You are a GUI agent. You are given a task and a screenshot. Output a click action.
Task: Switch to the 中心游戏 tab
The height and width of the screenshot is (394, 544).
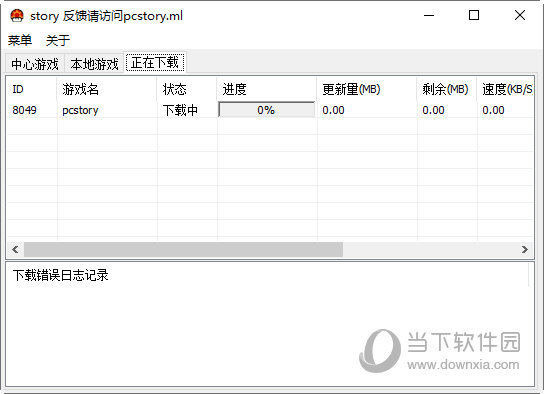[35, 64]
